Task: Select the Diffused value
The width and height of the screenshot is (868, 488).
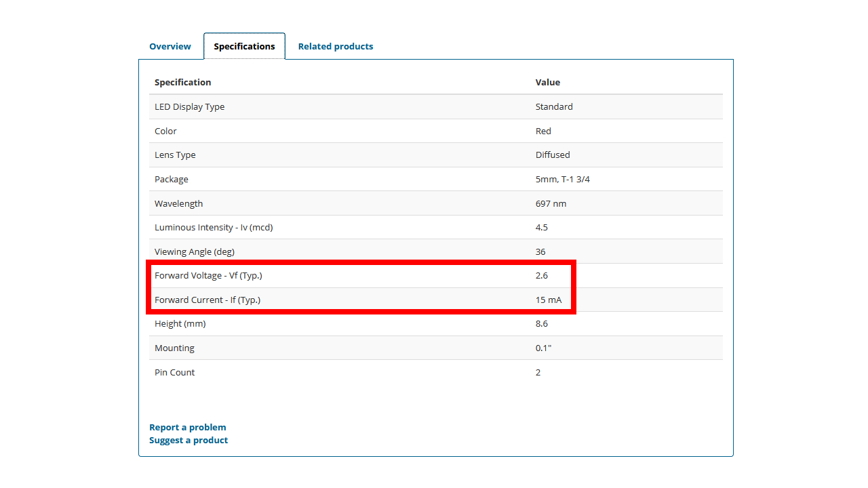Action: (x=553, y=155)
